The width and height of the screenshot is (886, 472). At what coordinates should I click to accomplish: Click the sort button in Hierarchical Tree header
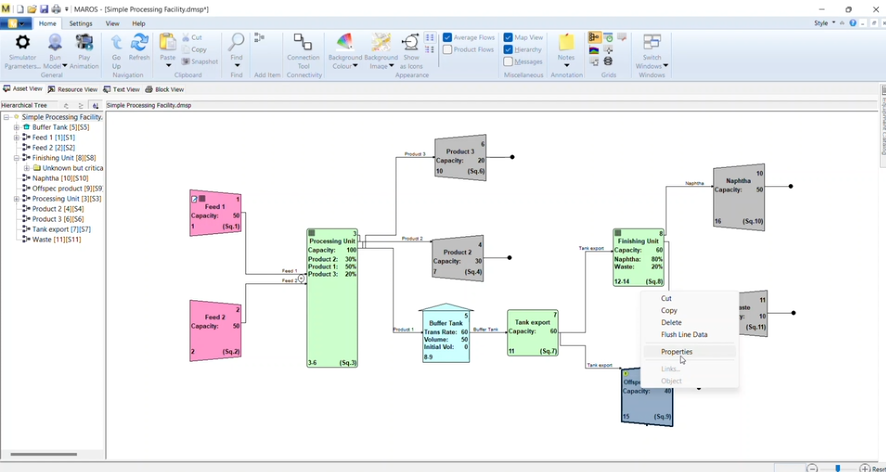95,106
